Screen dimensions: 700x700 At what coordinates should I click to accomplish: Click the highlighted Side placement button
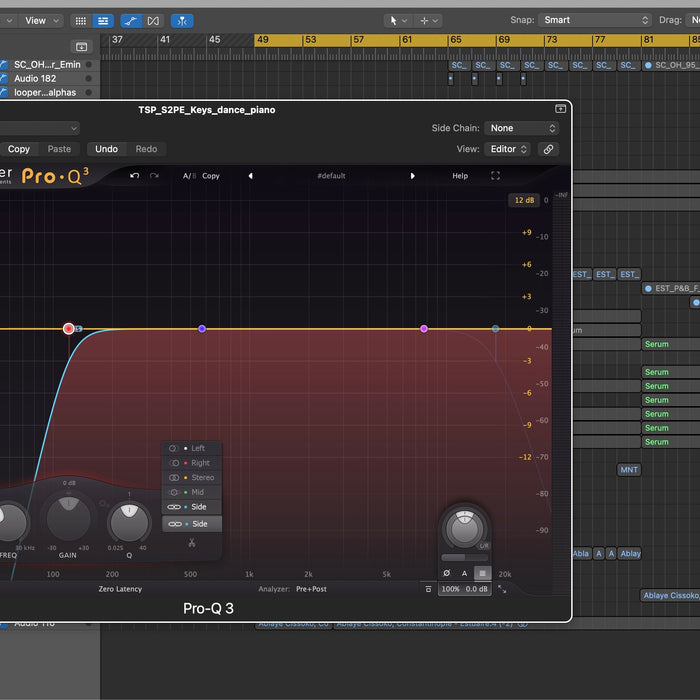[192, 524]
